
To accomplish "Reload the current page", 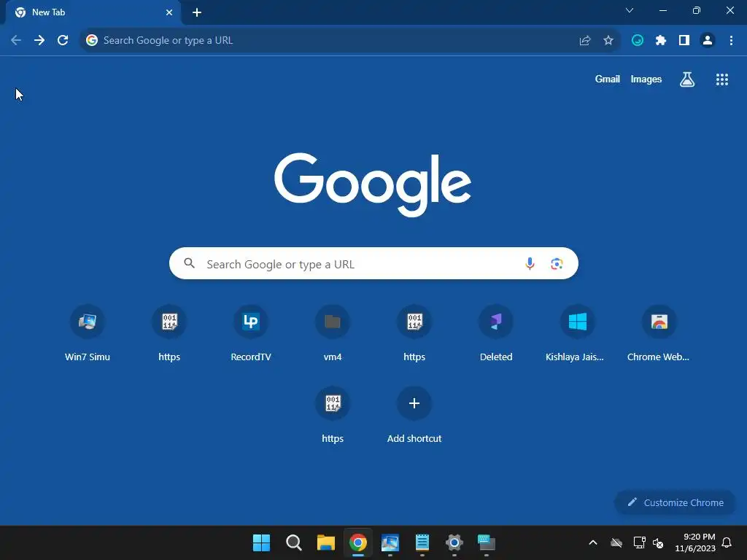I will (63, 41).
